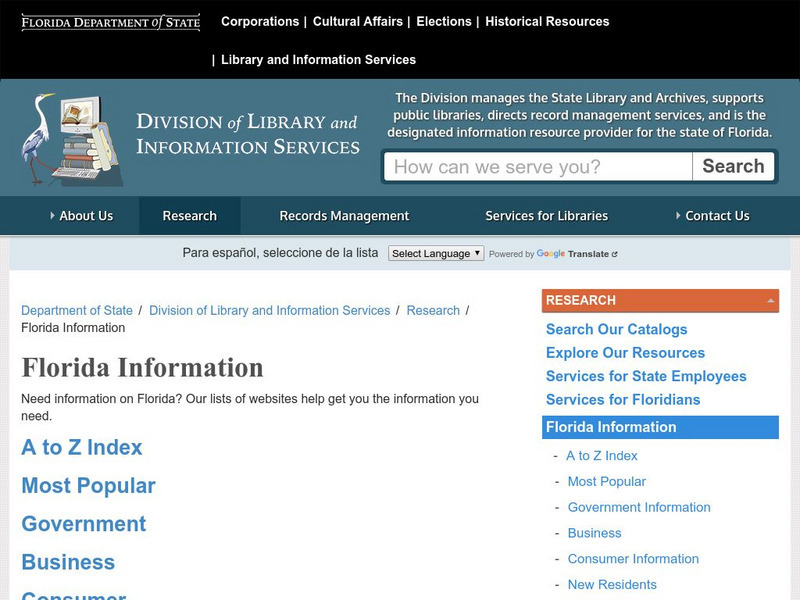Expand the Contact Us navigation menu
The image size is (800, 600).
[711, 216]
